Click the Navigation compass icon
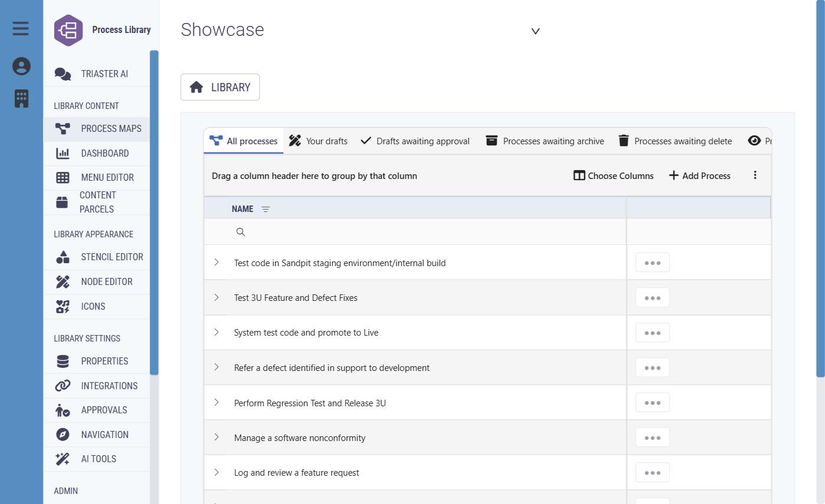This screenshot has width=825, height=504. click(62, 435)
